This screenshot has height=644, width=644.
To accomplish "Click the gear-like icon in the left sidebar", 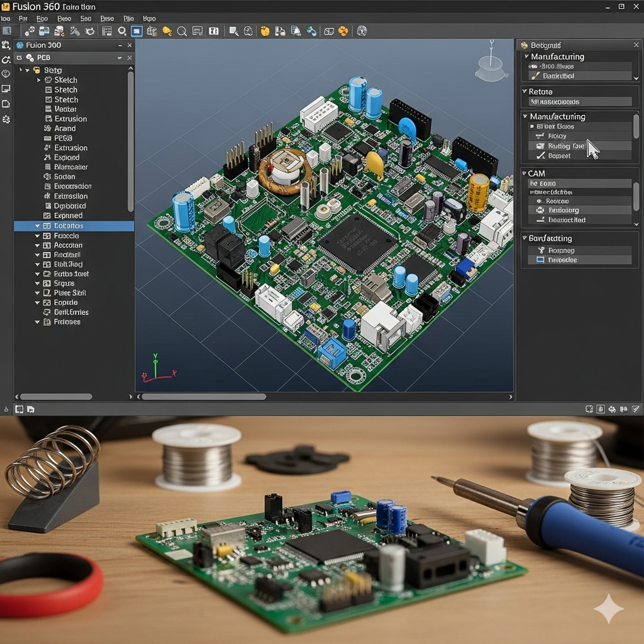I will point(6,119).
